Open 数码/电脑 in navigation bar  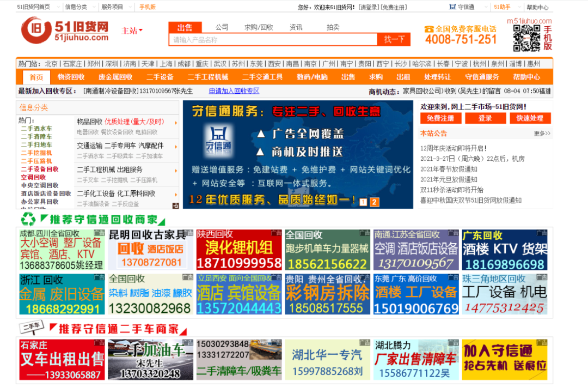click(312, 77)
